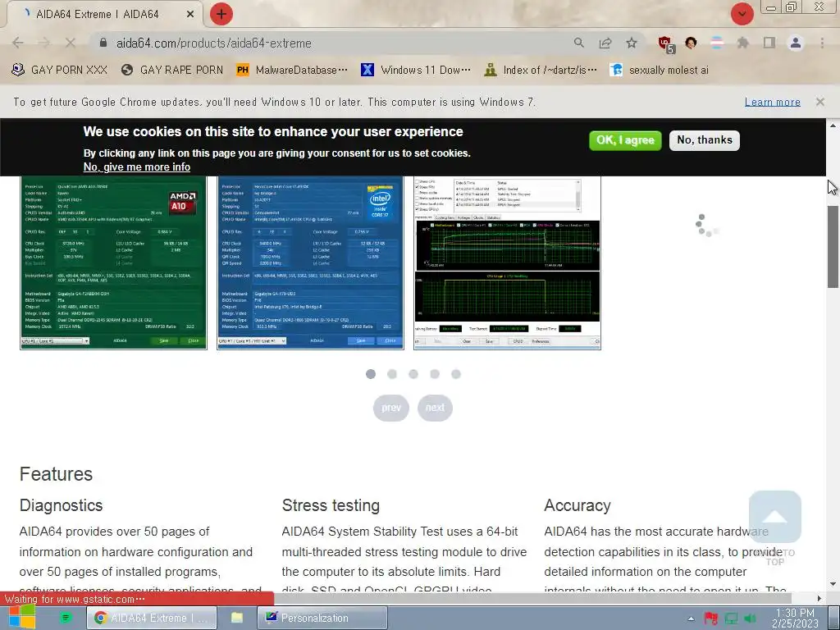Open the Chrome profile menu
The height and width of the screenshot is (630, 840).
pyautogui.click(x=796, y=43)
